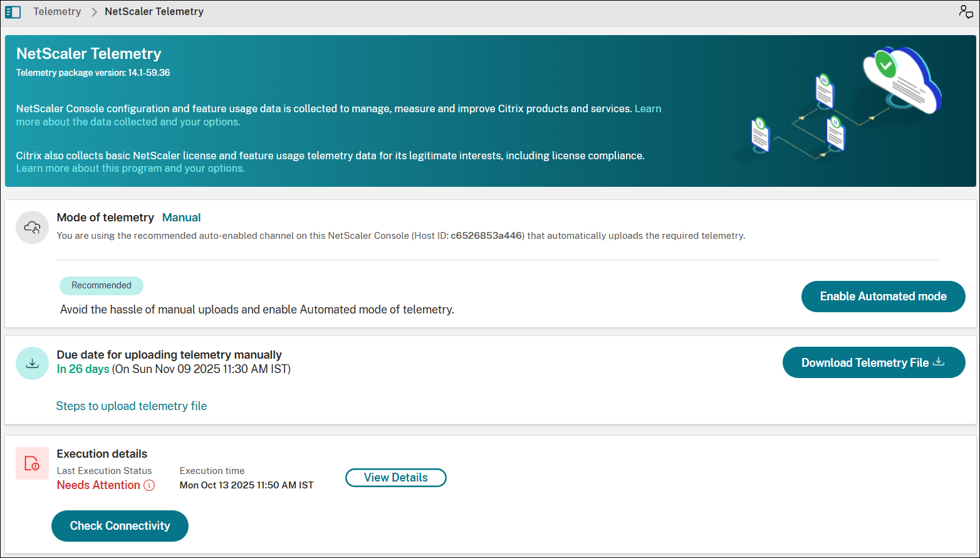Click the Needs Attention status text
Screen dimensions: 980x558
pyautogui.click(x=98, y=485)
